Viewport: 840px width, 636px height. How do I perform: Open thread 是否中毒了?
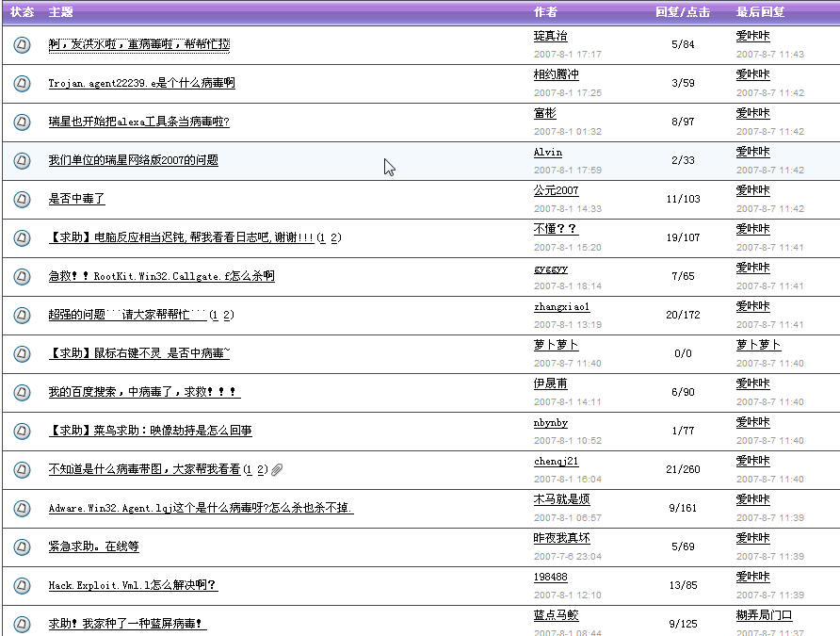point(76,199)
